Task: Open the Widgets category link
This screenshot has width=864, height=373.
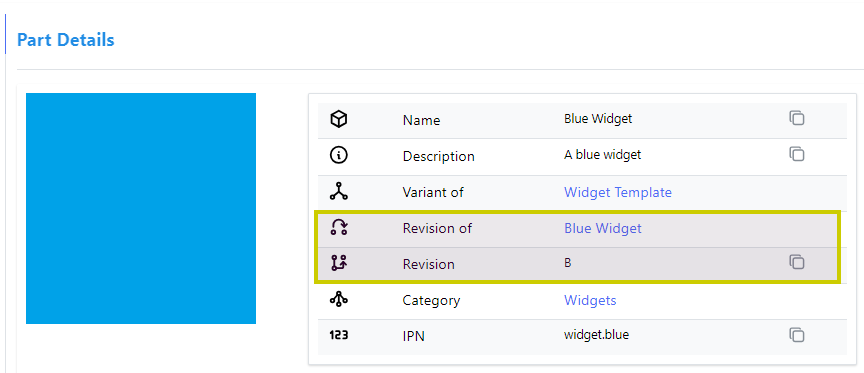Action: [590, 300]
